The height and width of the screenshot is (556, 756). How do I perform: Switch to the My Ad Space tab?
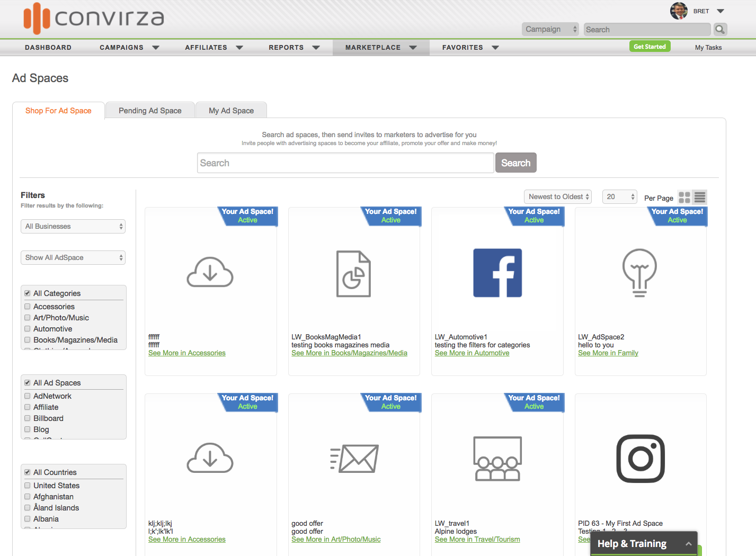[231, 110]
